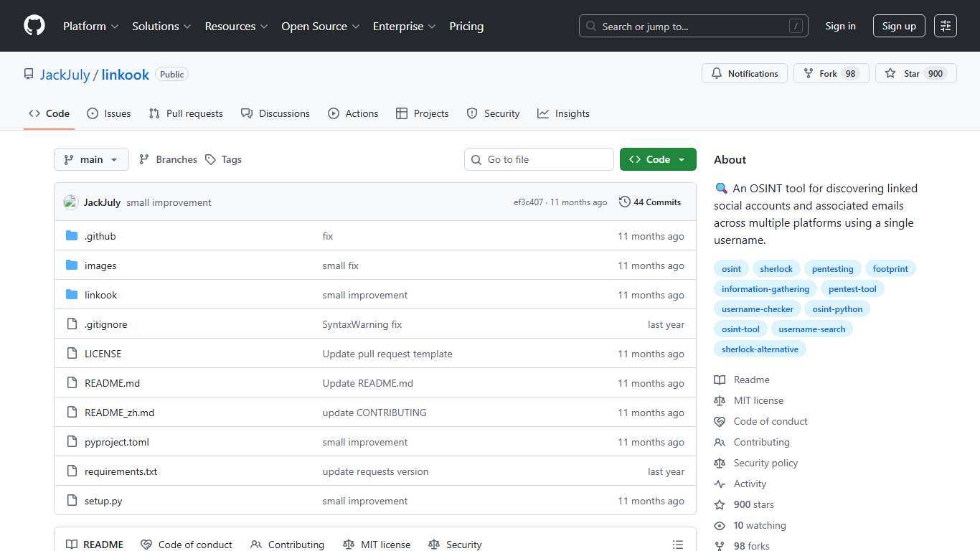Open the Readme via its book icon
The width and height of the screenshot is (980, 551).
tap(720, 380)
